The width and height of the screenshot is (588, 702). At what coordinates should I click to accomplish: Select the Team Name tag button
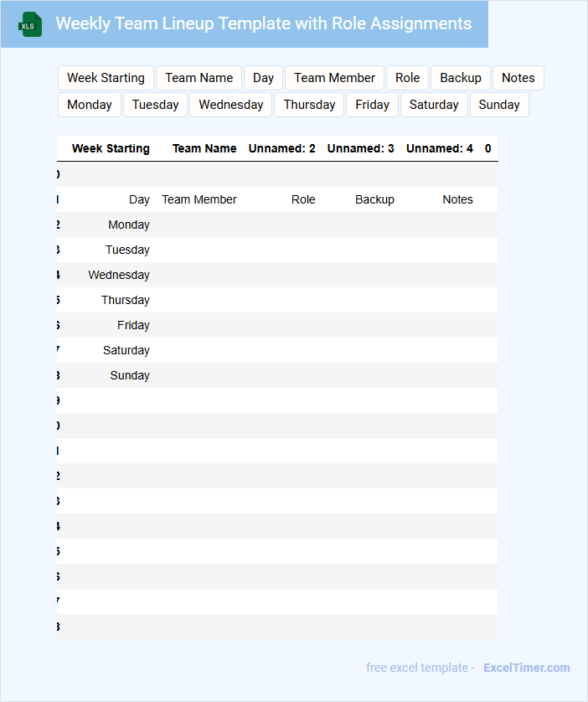click(x=199, y=78)
